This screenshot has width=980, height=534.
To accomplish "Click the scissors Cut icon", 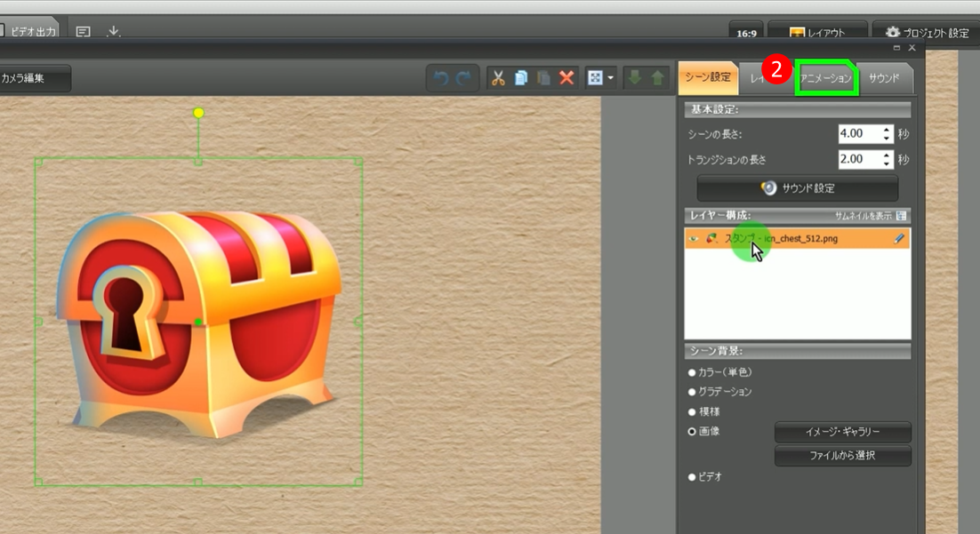I will [x=498, y=78].
